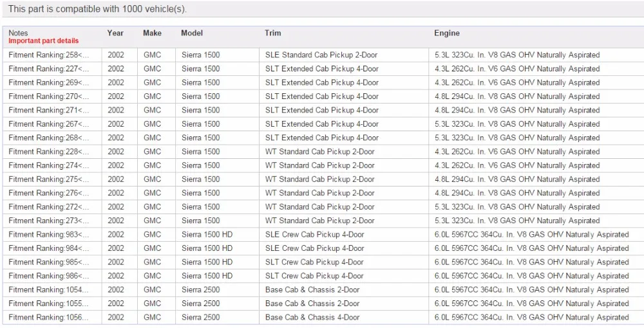Click the Engine column header

(x=447, y=33)
